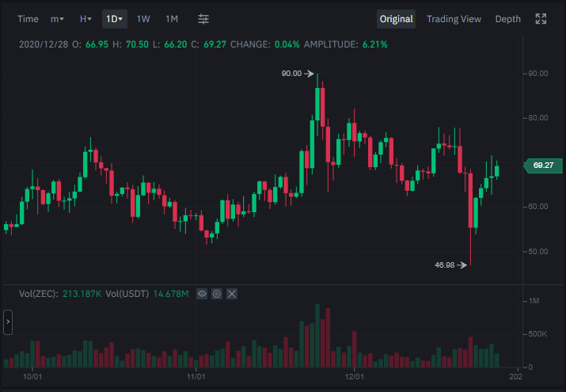The height and width of the screenshot is (392, 566).
Task: Open volume indicator settings icon
Action: click(x=217, y=294)
